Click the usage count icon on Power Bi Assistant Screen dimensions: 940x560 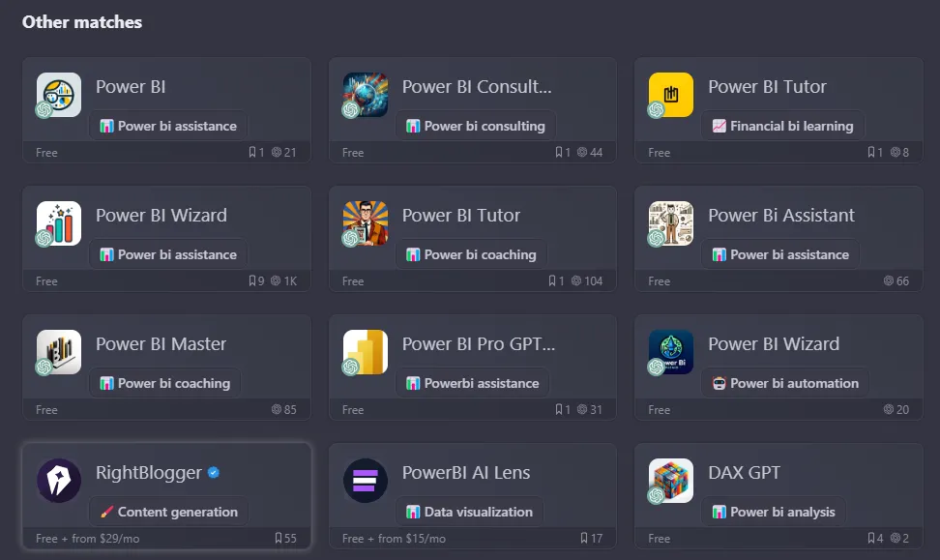tap(889, 280)
